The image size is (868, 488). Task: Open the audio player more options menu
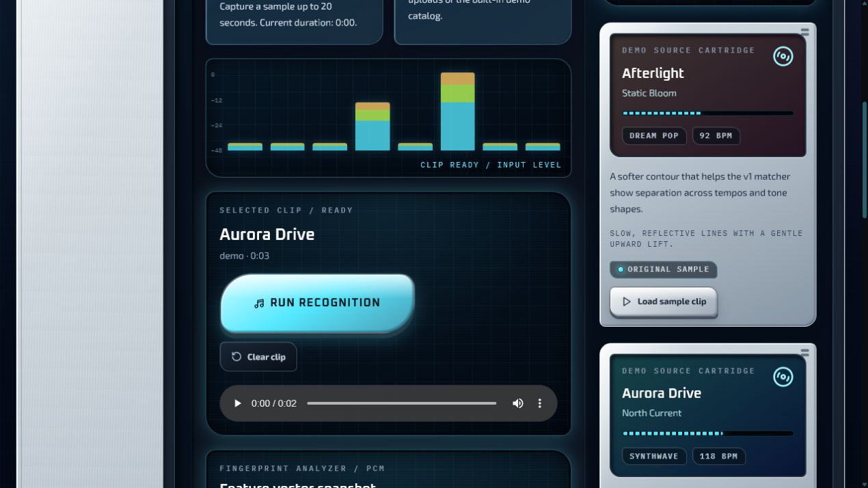click(x=539, y=403)
